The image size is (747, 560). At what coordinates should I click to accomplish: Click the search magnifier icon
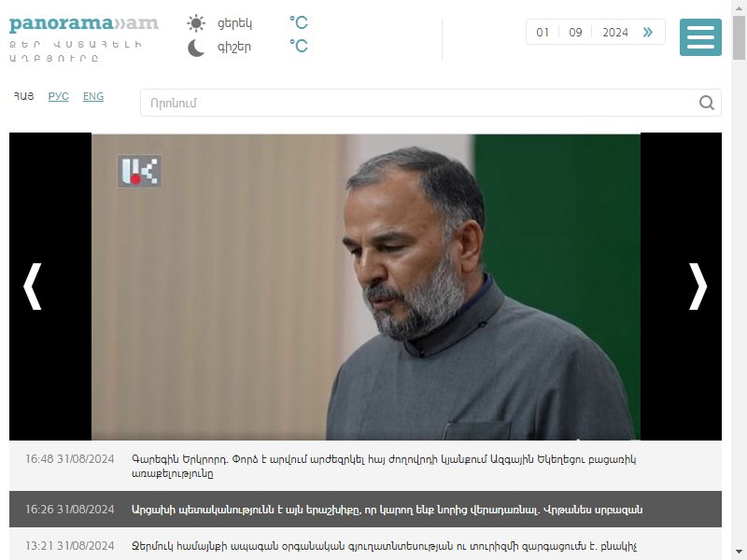707,103
